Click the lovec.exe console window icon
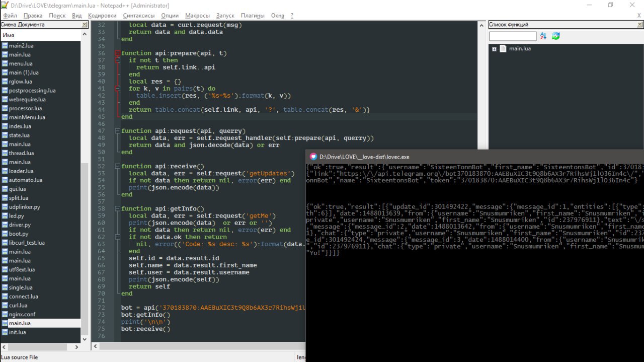The image size is (644, 362). [313, 157]
